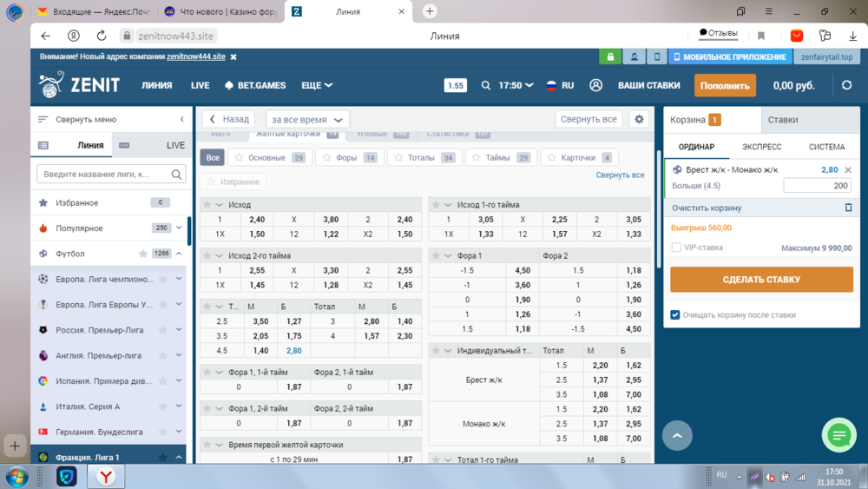Collapse the Исход market block chevron
Screen dimensions: 868x489
[220, 205]
